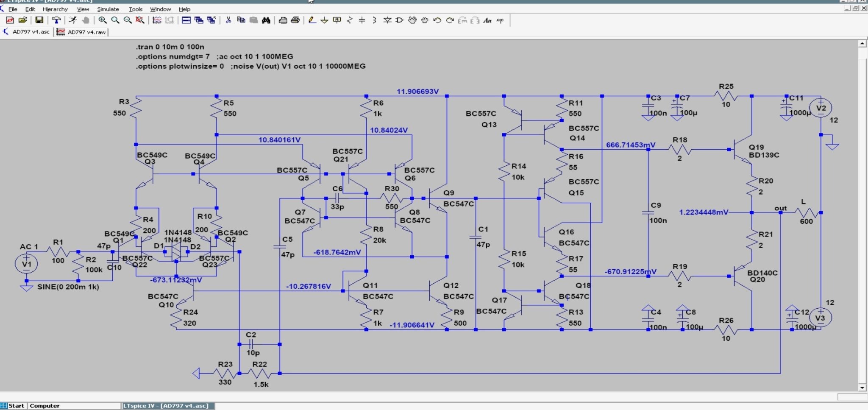
Task: Select the Cut scissors tool
Action: click(228, 20)
